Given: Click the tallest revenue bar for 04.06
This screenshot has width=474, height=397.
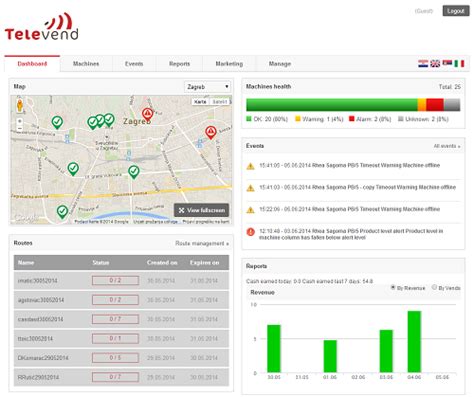Looking at the screenshot, I should [x=414, y=342].
